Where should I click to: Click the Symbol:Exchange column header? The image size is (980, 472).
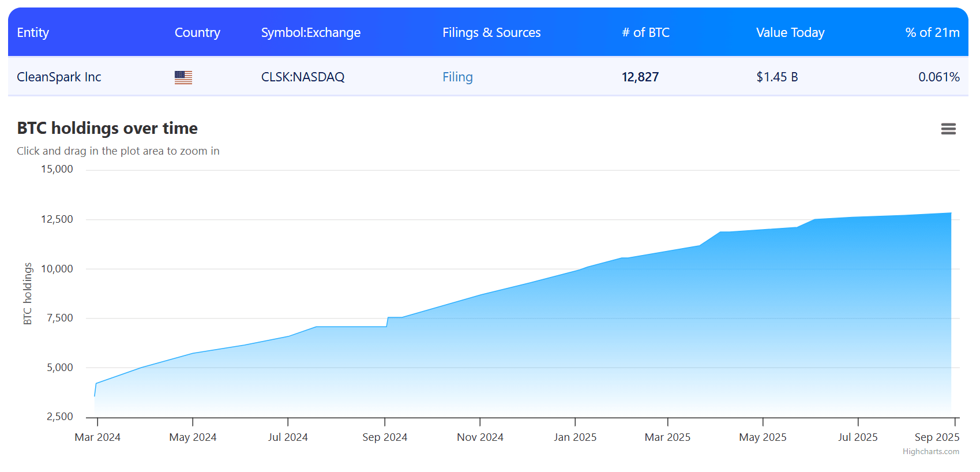[x=310, y=33]
